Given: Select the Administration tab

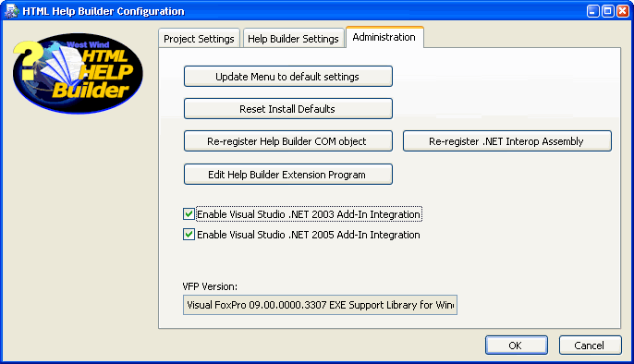Looking at the screenshot, I should [384, 37].
